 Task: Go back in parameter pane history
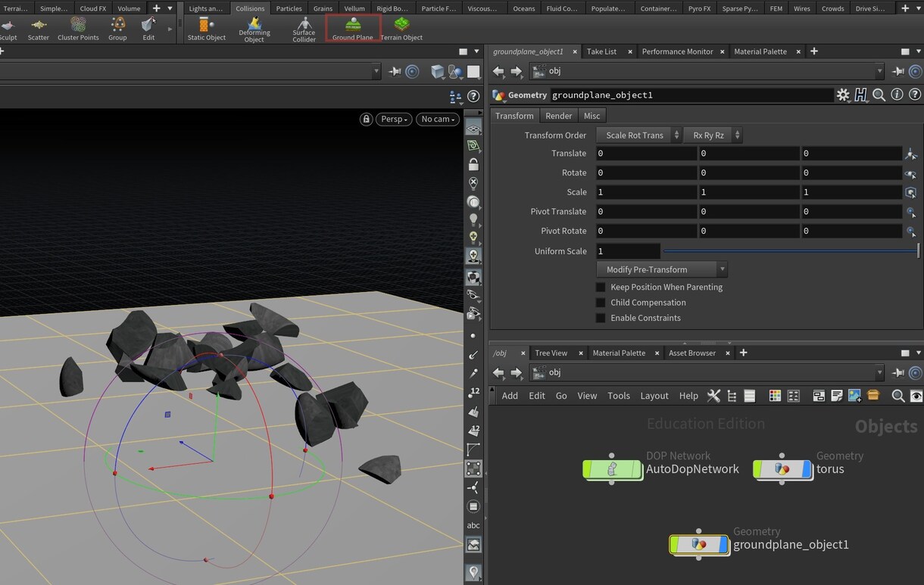pos(498,71)
